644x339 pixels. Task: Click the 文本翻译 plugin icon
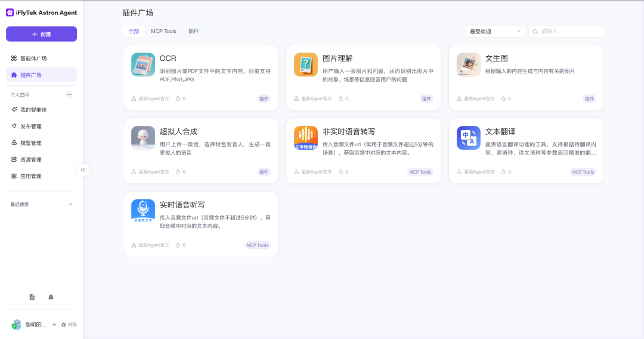(469, 138)
